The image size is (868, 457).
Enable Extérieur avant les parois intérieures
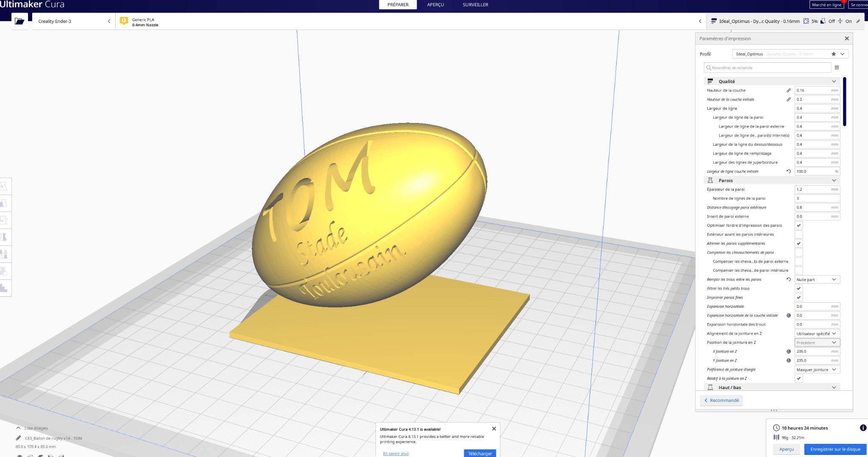point(798,234)
